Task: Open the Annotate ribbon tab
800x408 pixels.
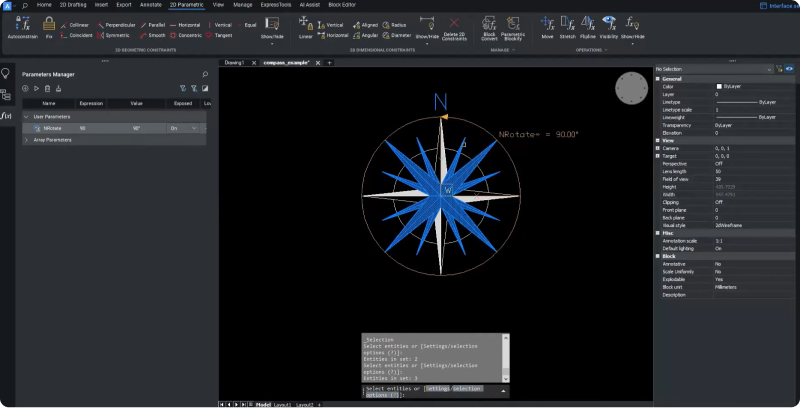Action: [150, 5]
